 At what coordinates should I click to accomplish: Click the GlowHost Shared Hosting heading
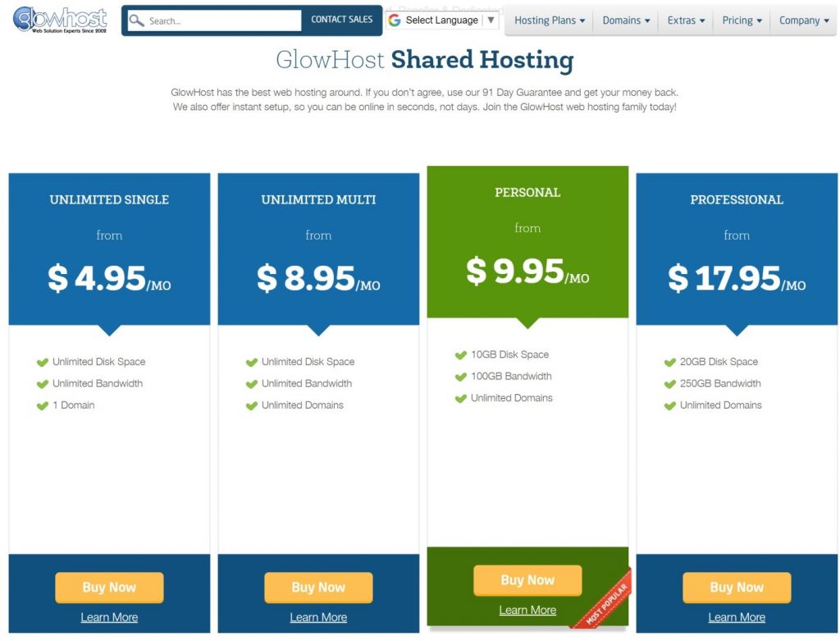tap(425, 59)
